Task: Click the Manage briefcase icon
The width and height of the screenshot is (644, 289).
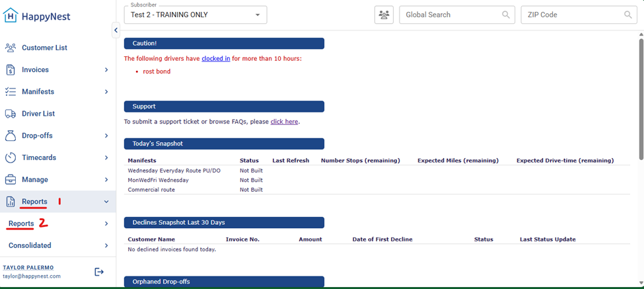Action: coord(11,179)
